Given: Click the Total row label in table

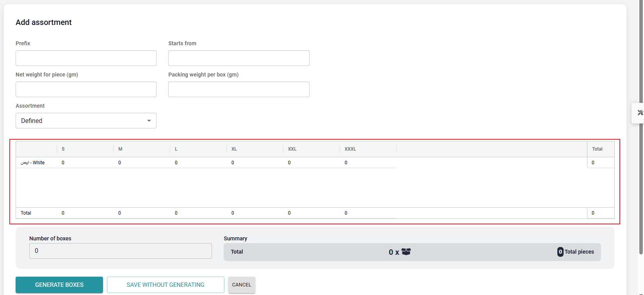Looking at the screenshot, I should click(x=26, y=213).
